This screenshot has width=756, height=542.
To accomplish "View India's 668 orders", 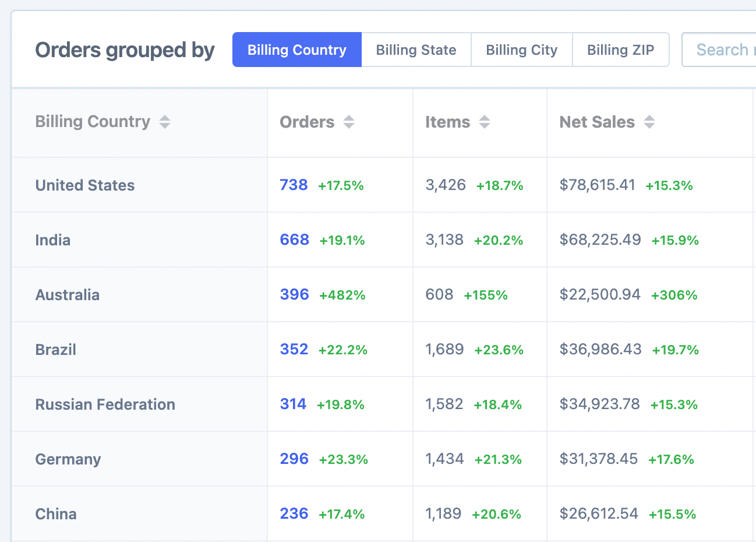I will [294, 240].
